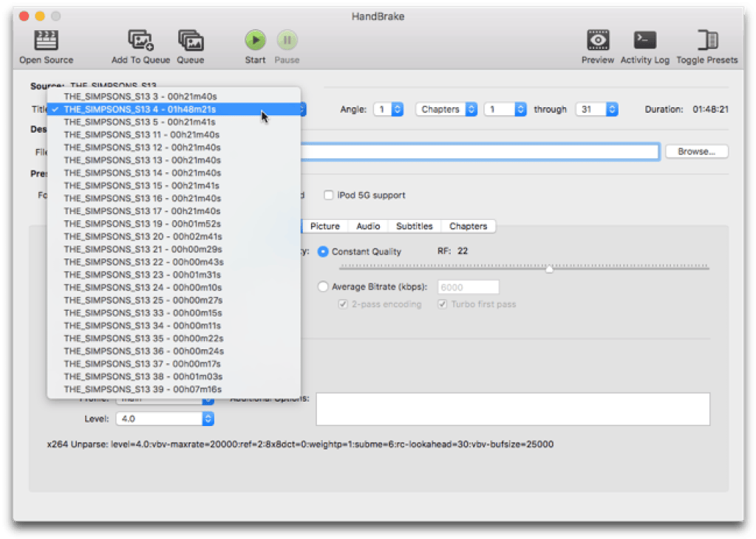Choose title THE_SIMPSONS_S13 14 - 00h21m40s

(174, 173)
